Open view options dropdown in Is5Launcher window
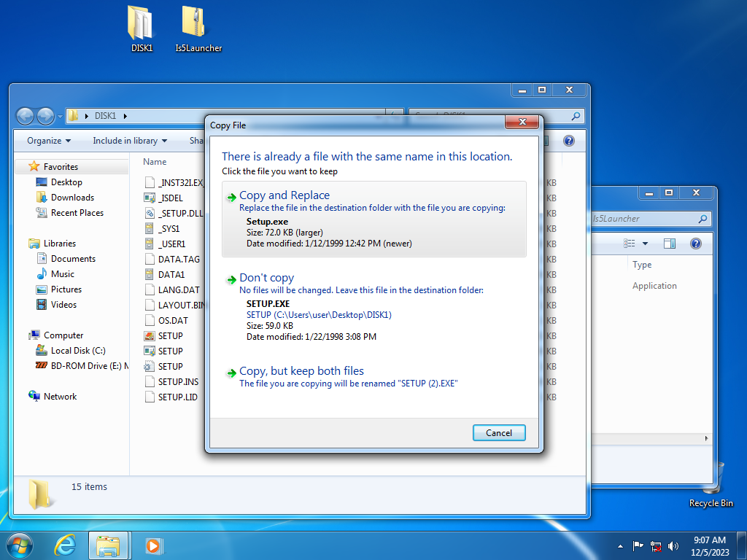 (x=646, y=244)
